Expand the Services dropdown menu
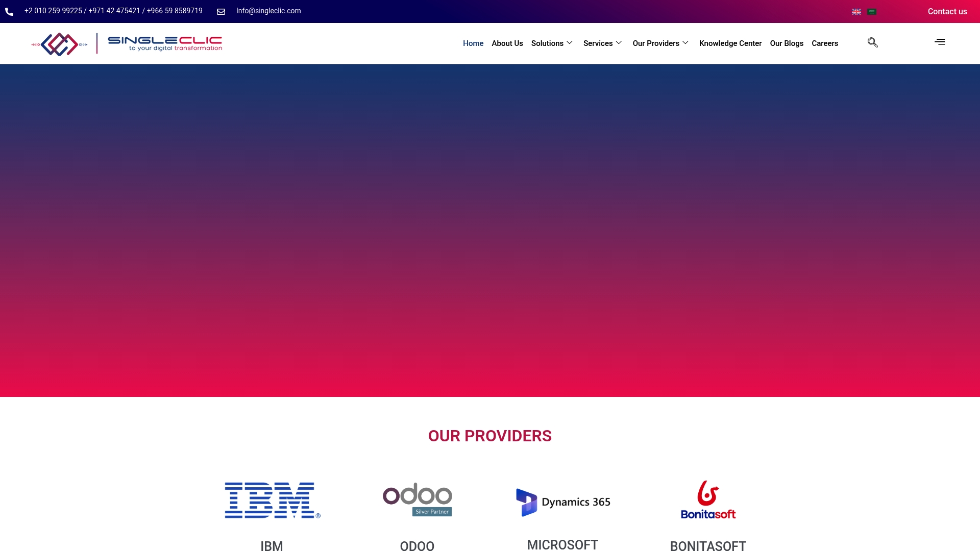The height and width of the screenshot is (551, 980). point(602,43)
